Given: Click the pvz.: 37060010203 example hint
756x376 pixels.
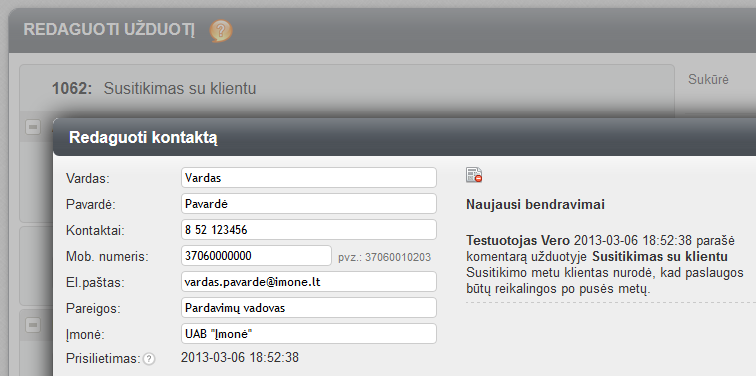Looking at the screenshot, I should 384,257.
